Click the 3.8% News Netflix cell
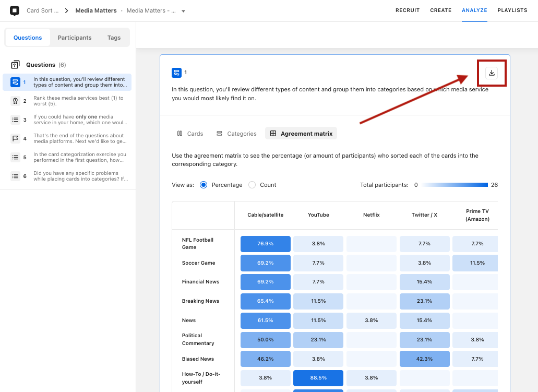The height and width of the screenshot is (392, 538). (371, 320)
